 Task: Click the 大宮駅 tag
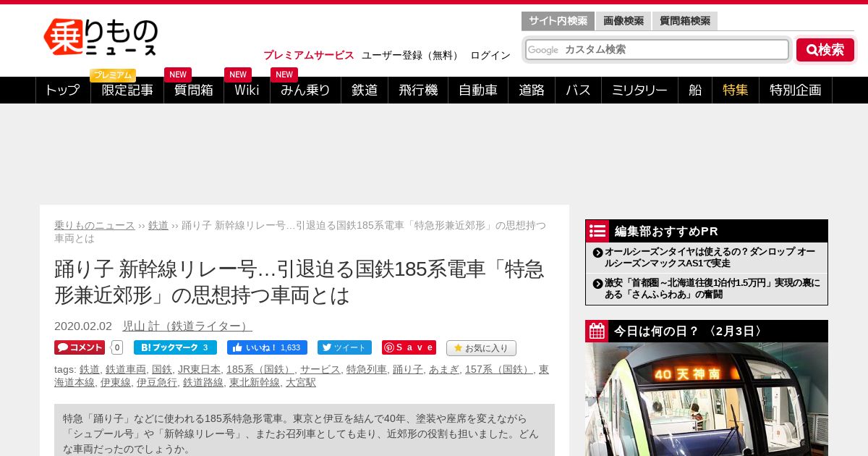pos(301,382)
